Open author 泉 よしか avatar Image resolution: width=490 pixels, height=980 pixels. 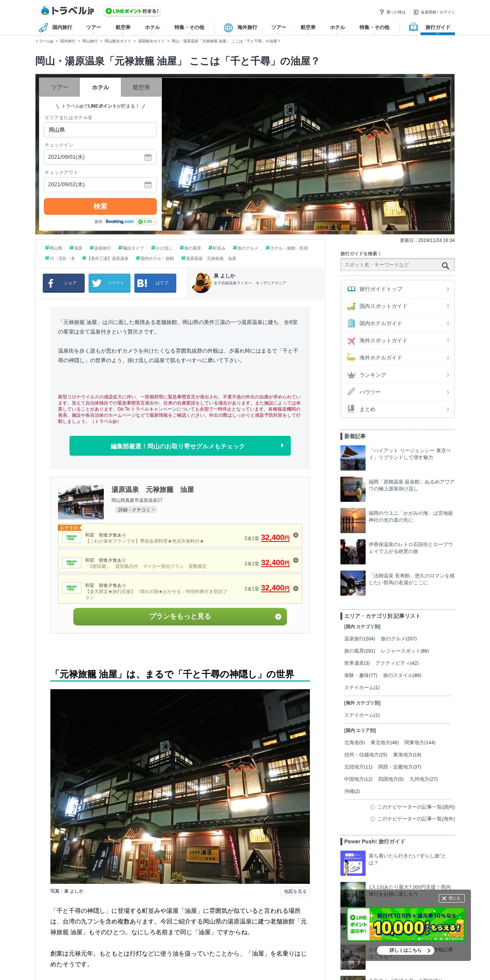click(201, 283)
